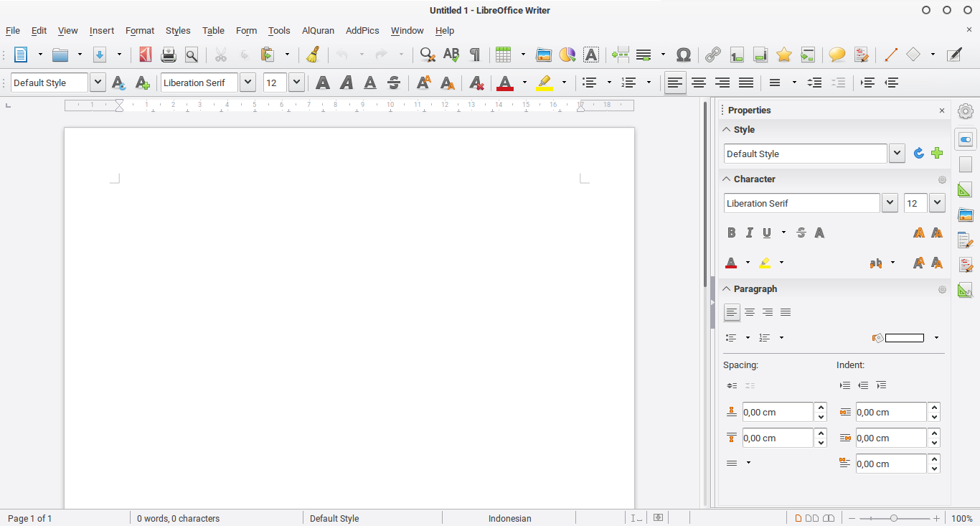Create a new style with the green plus button
Viewport: 980px width, 526px height.
click(x=937, y=153)
